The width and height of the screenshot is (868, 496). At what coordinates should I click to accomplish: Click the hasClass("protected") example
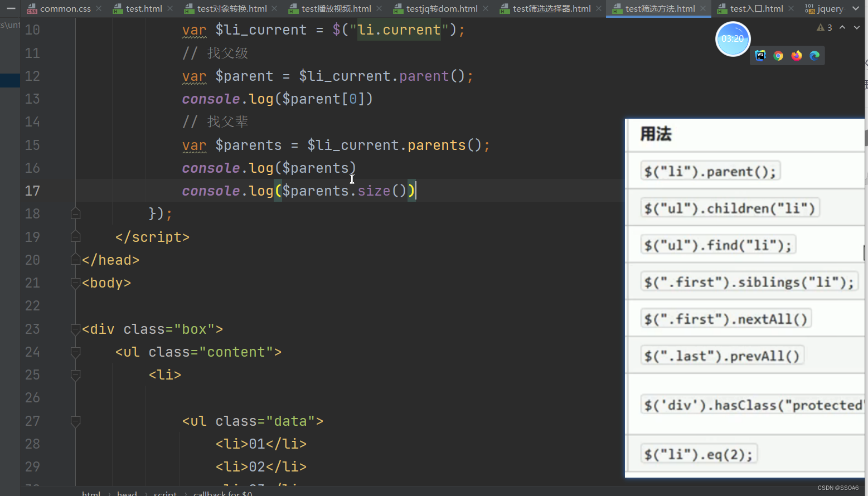tap(753, 405)
